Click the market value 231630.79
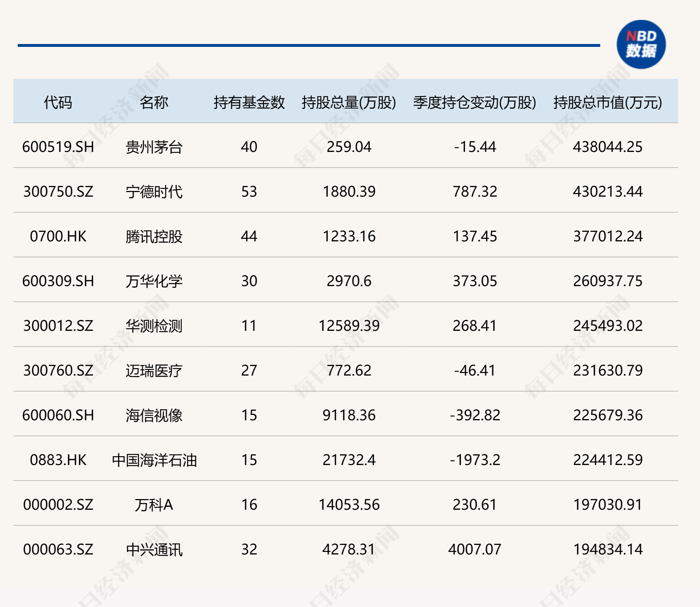 click(608, 371)
